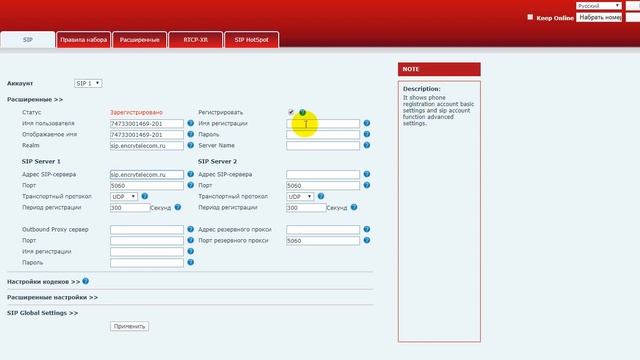
Task: Click the Отображаемое имя input field
Action: point(147,134)
